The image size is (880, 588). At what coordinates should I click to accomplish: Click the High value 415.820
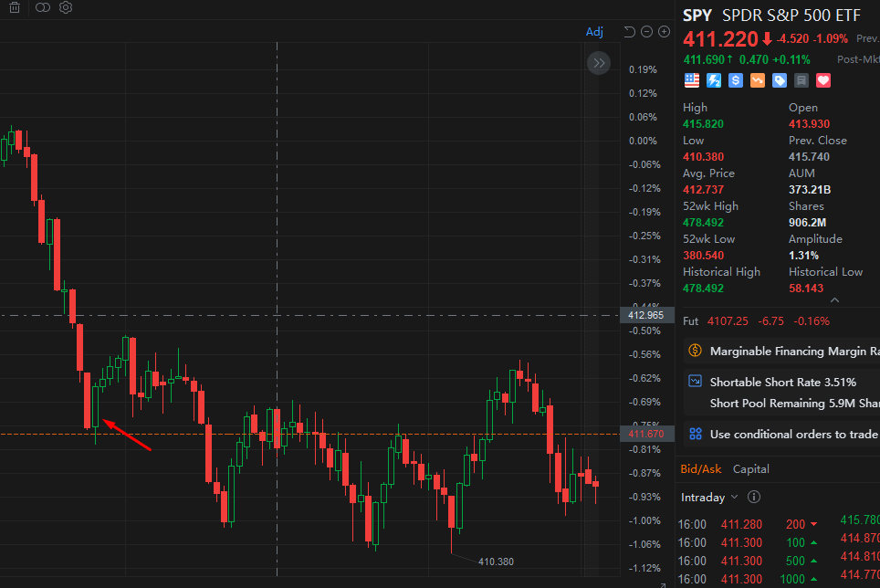pos(703,124)
